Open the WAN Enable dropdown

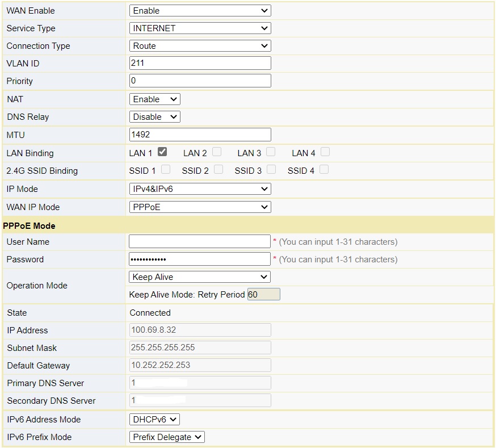[199, 10]
